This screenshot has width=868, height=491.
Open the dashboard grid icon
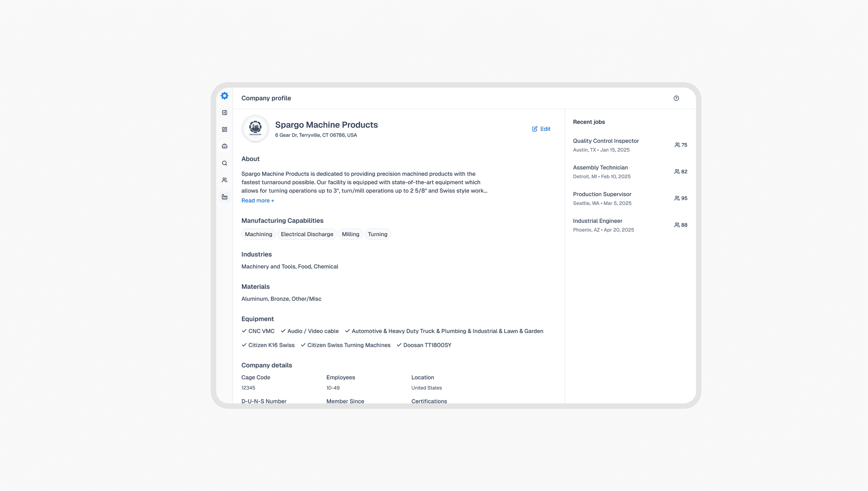tap(224, 129)
